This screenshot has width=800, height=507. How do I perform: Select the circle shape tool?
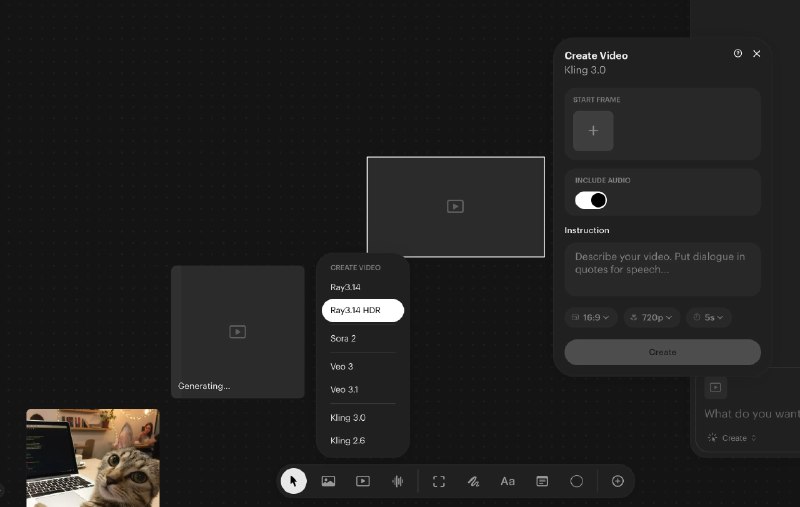[576, 481]
